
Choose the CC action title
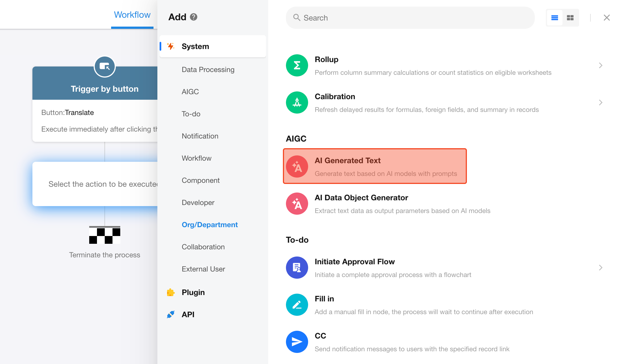[x=320, y=336]
